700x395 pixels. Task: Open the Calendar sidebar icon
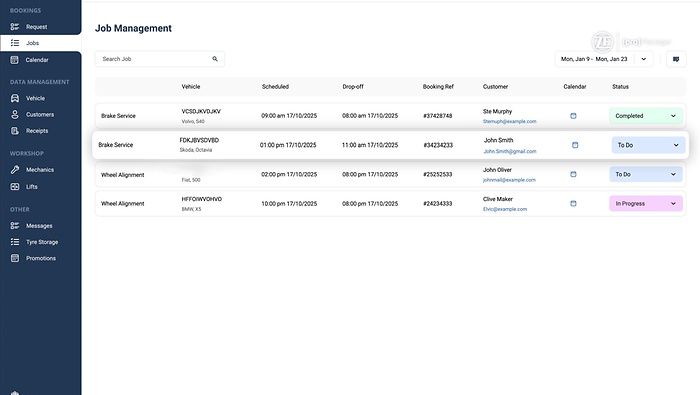15,60
